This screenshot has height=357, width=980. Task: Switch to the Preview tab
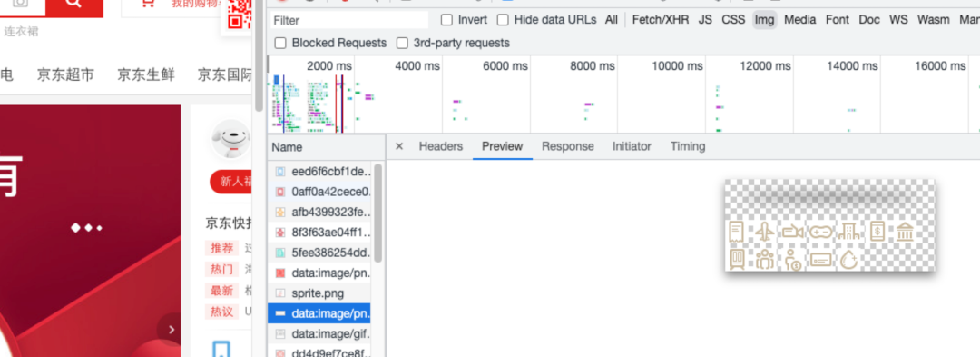[x=502, y=146]
